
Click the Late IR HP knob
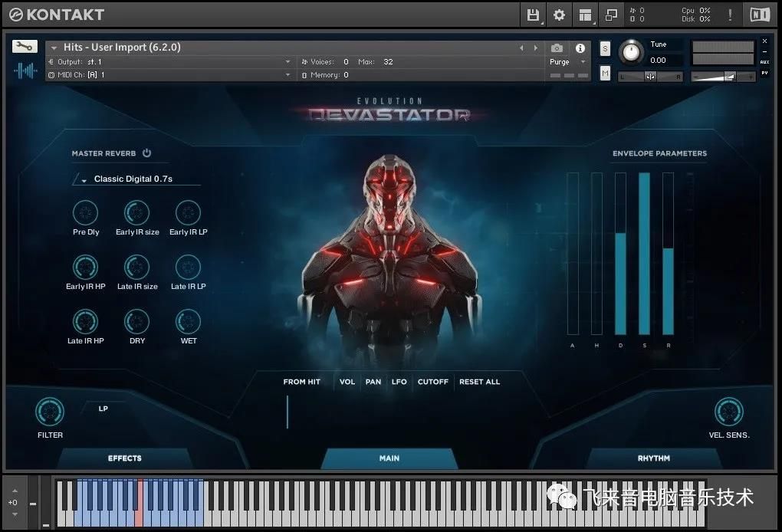(85, 322)
